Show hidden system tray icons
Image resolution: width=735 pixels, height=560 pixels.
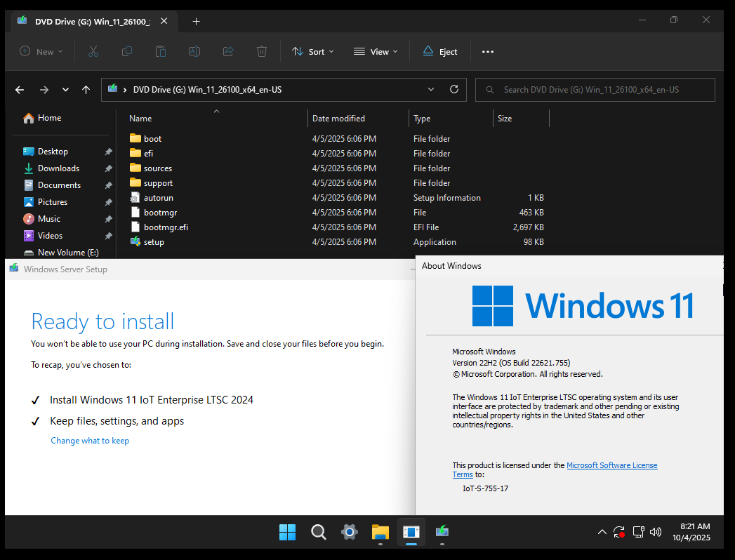602,532
